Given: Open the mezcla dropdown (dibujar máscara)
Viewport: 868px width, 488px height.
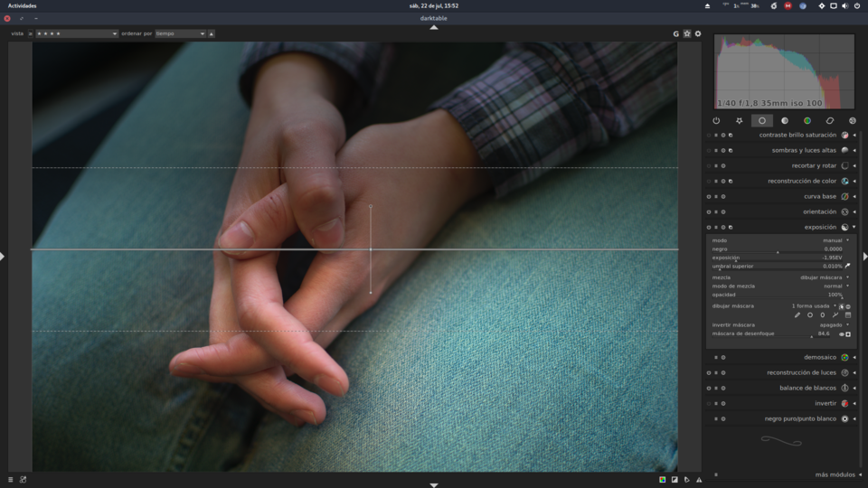Looking at the screenshot, I should point(780,277).
